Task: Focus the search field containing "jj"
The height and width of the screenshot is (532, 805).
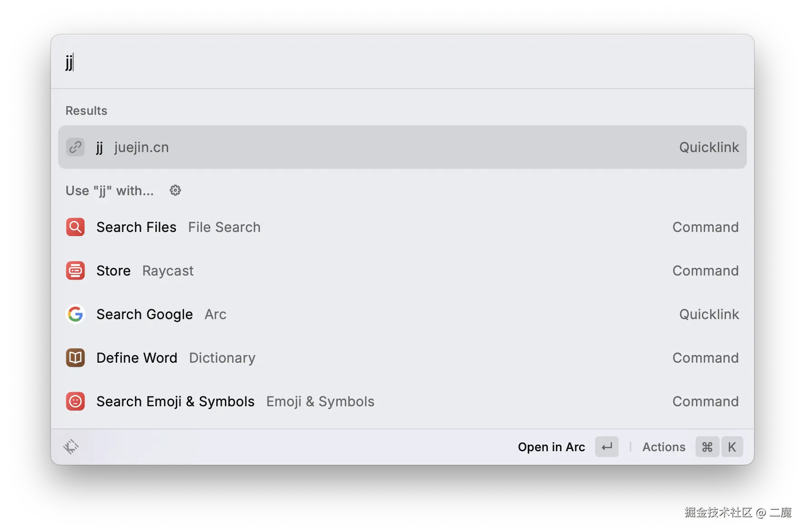Action: pos(402,62)
